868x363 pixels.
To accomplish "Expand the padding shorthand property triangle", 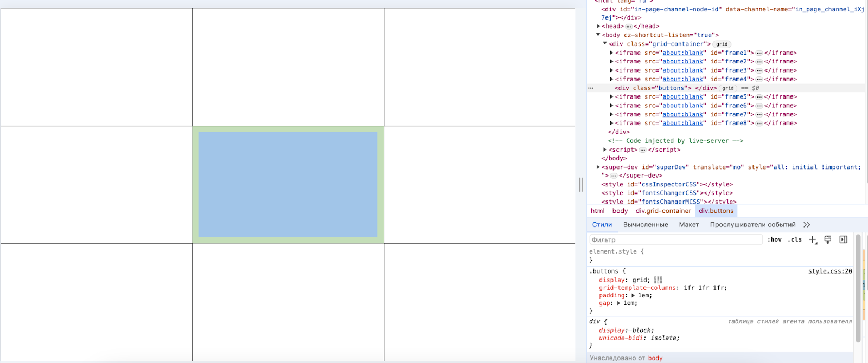I will coord(633,296).
